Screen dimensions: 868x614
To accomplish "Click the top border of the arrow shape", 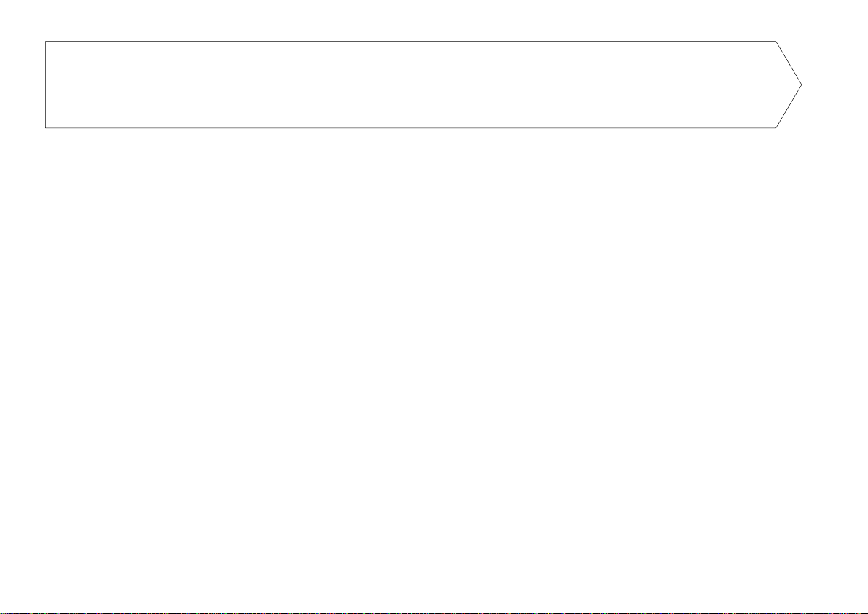I will click(x=408, y=42).
